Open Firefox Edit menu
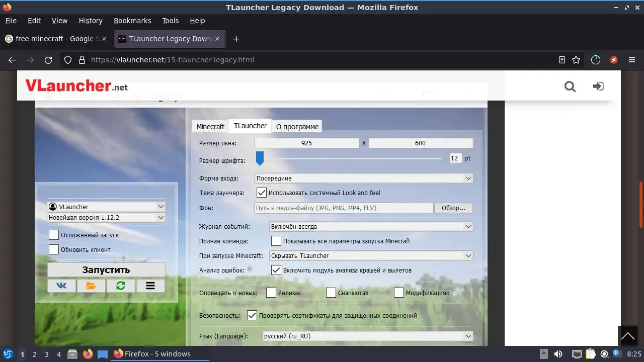 coord(34,21)
